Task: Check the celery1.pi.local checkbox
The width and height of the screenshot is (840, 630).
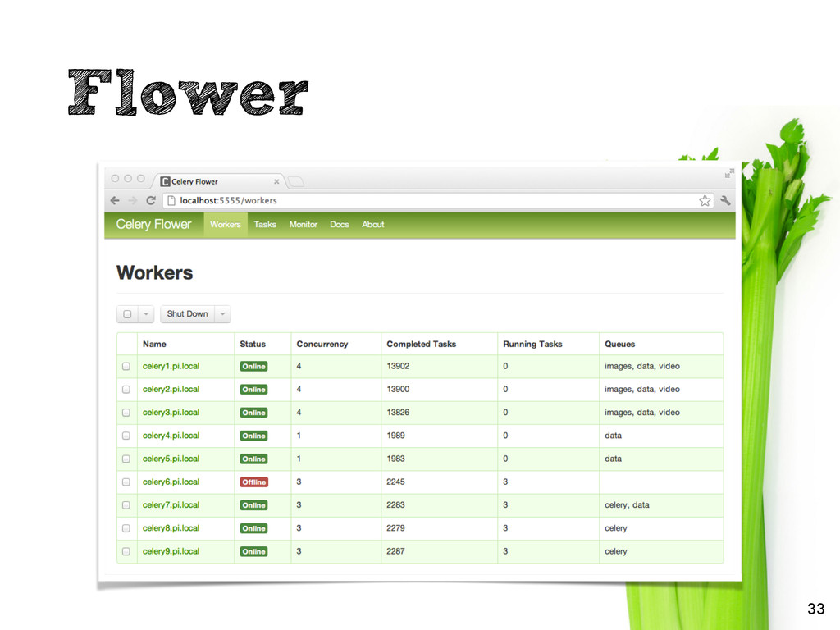Action: [126, 367]
